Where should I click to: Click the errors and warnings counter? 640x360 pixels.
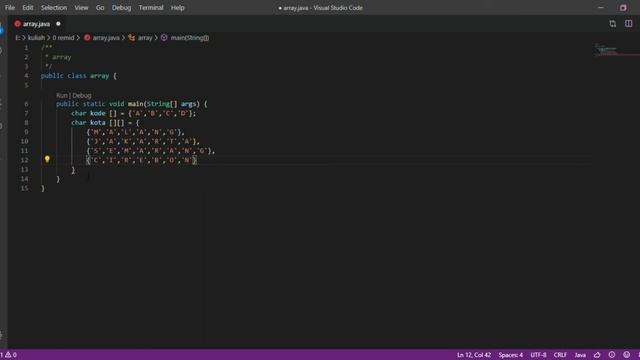click(9, 355)
